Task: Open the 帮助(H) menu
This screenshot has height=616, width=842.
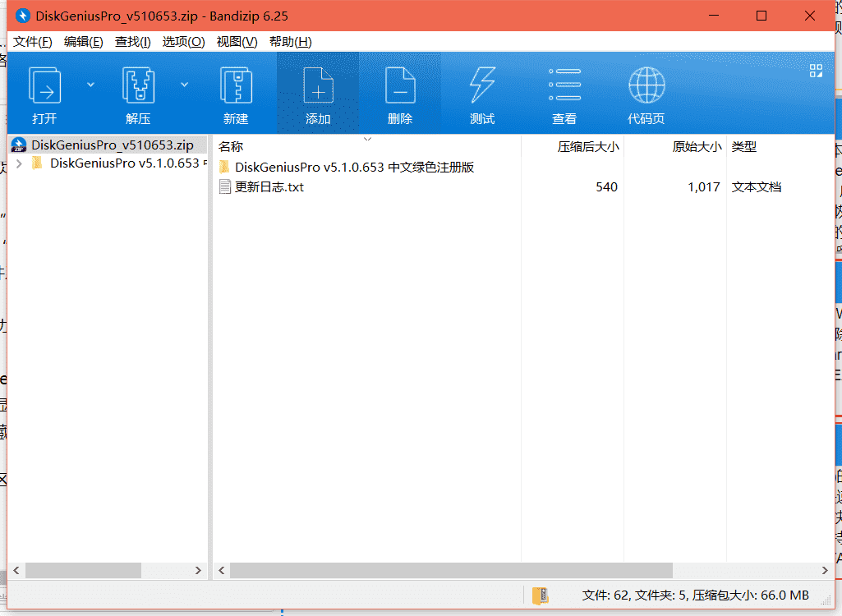Action: click(x=290, y=42)
